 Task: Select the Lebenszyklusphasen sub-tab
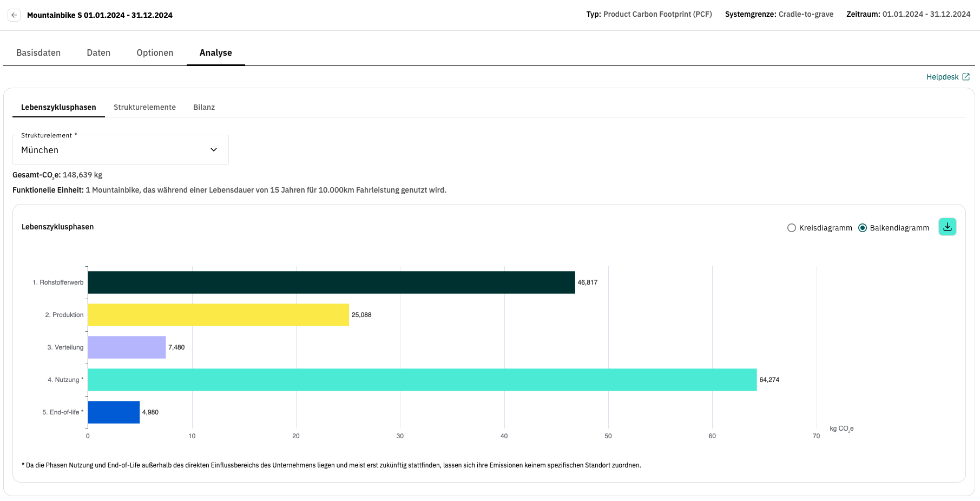(x=58, y=107)
